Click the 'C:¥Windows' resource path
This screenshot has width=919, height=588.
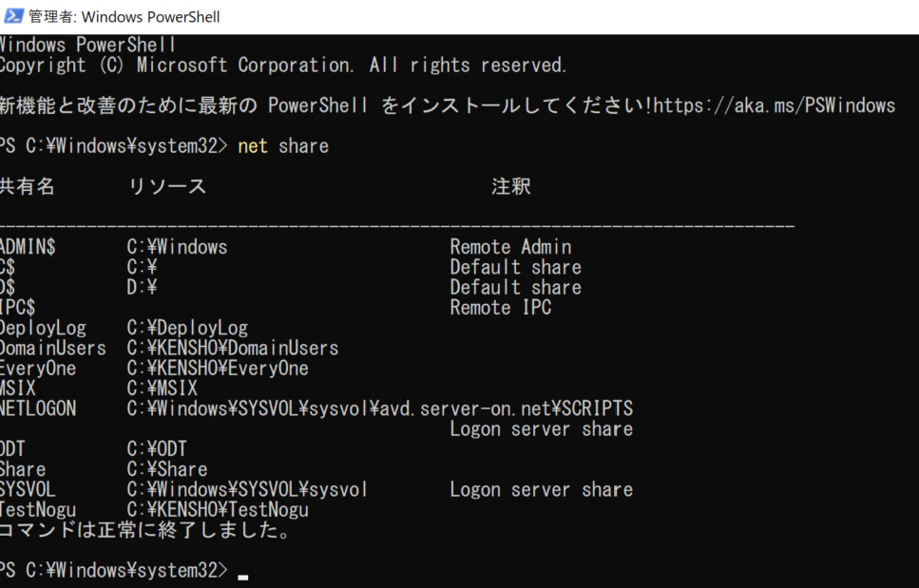[x=177, y=247]
